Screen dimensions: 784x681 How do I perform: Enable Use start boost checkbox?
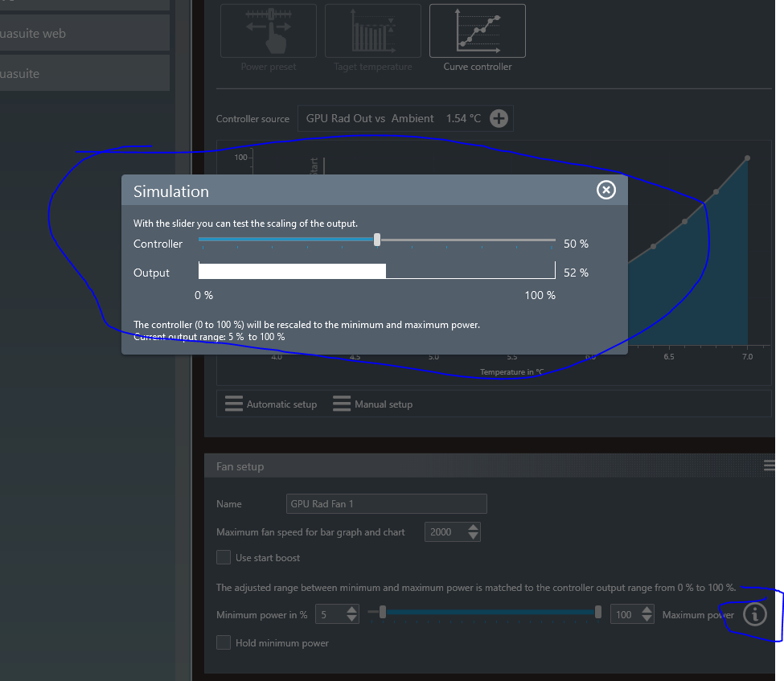tap(224, 557)
